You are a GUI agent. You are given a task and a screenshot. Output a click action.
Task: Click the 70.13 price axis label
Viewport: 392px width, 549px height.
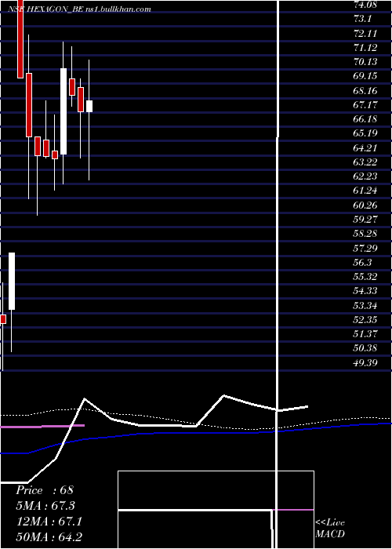[366, 62]
